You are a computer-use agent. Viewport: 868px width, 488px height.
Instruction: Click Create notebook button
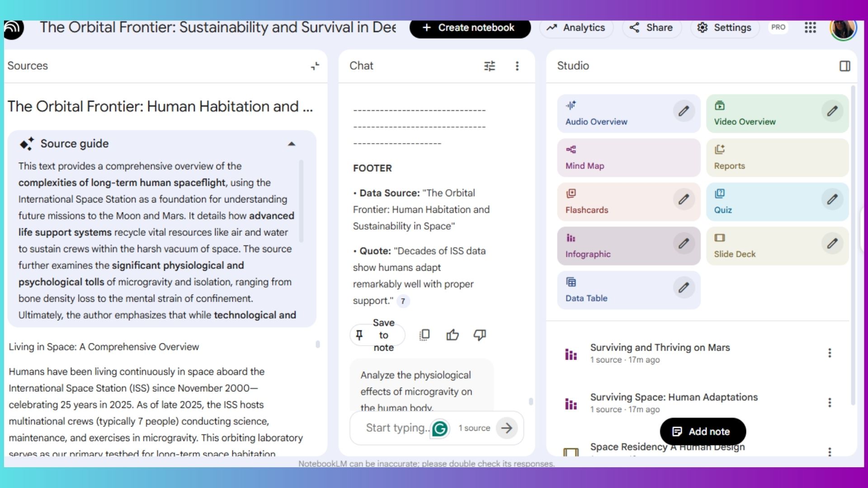pyautogui.click(x=470, y=28)
